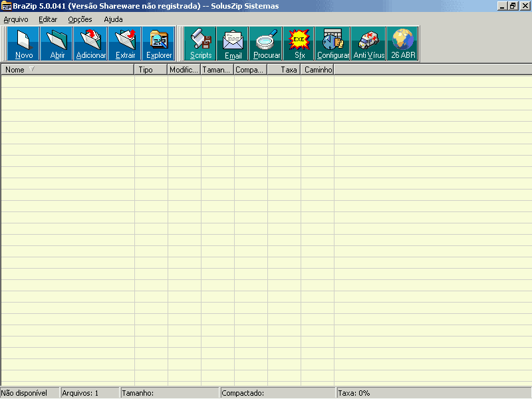This screenshot has width=532, height=399.
Task: Click Adicionar to add files
Action: click(91, 44)
